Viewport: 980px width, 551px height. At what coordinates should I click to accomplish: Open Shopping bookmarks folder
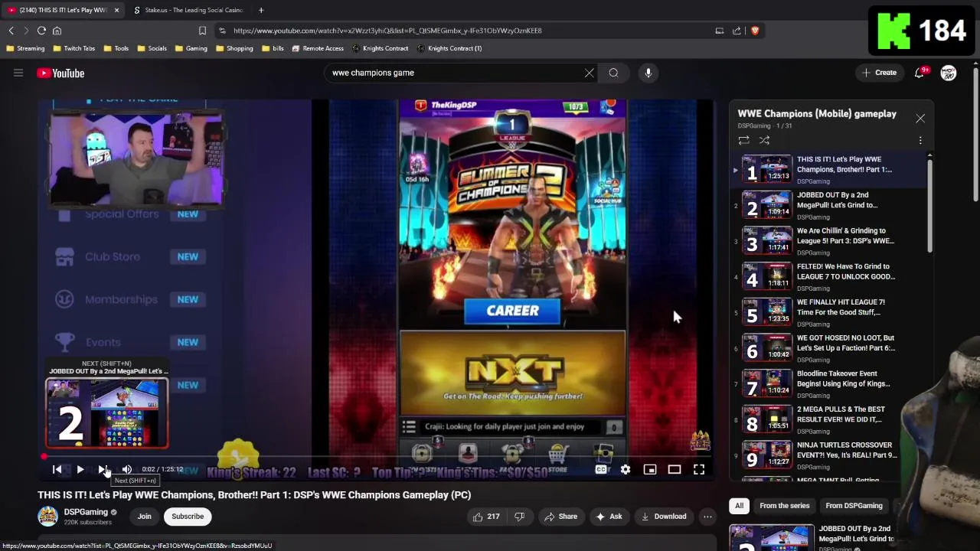pyautogui.click(x=234, y=48)
